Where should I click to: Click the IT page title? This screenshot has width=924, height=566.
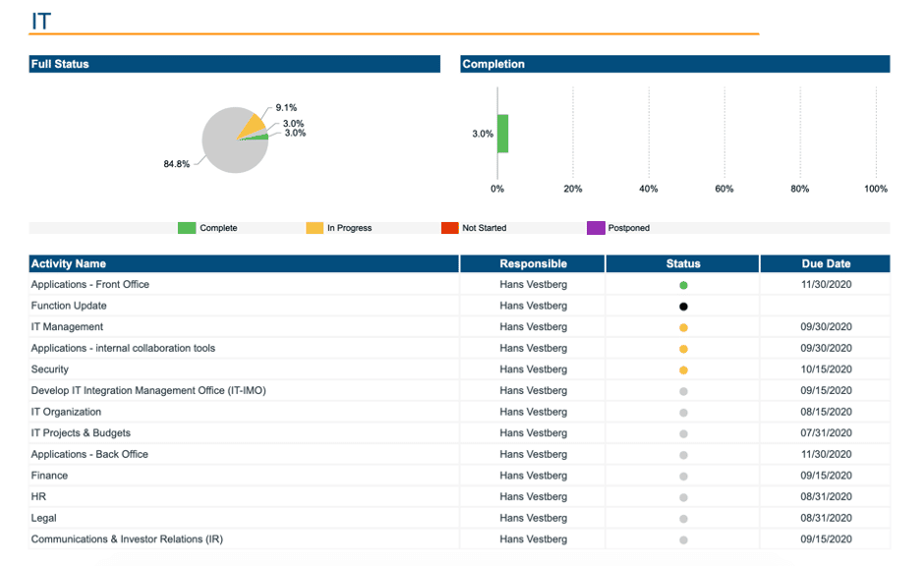[x=41, y=22]
